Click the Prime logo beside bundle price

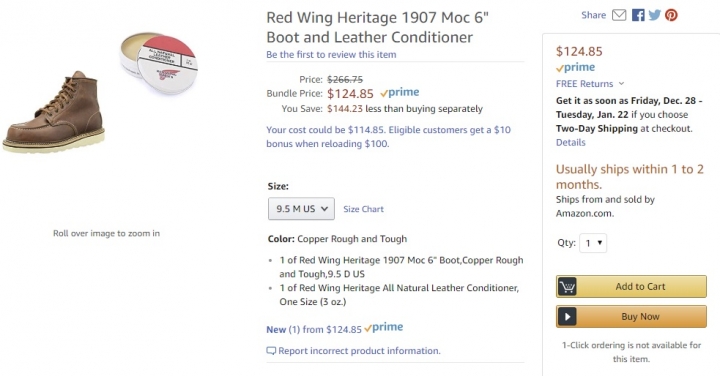399,93
